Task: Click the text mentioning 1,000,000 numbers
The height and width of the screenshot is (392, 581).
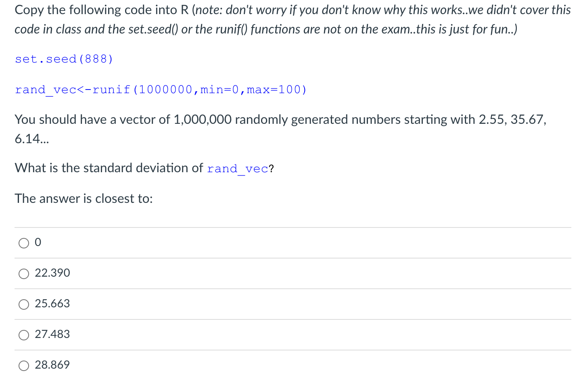Action: (280, 119)
